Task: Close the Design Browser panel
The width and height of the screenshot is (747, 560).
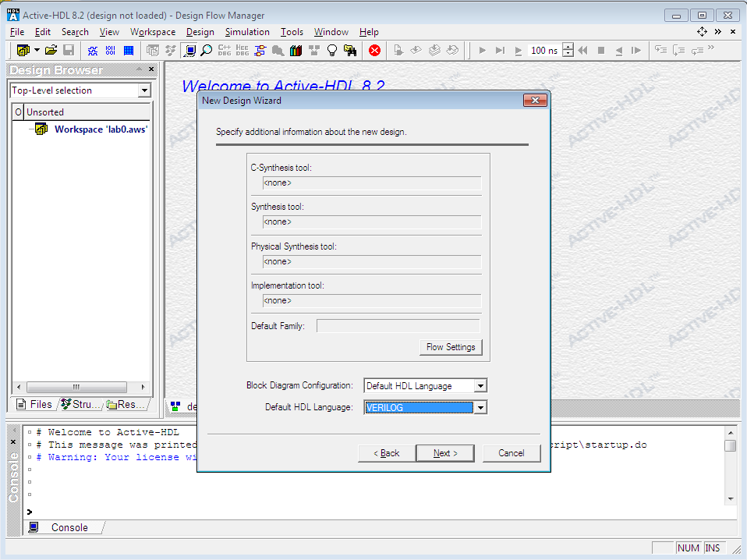Action: click(151, 69)
